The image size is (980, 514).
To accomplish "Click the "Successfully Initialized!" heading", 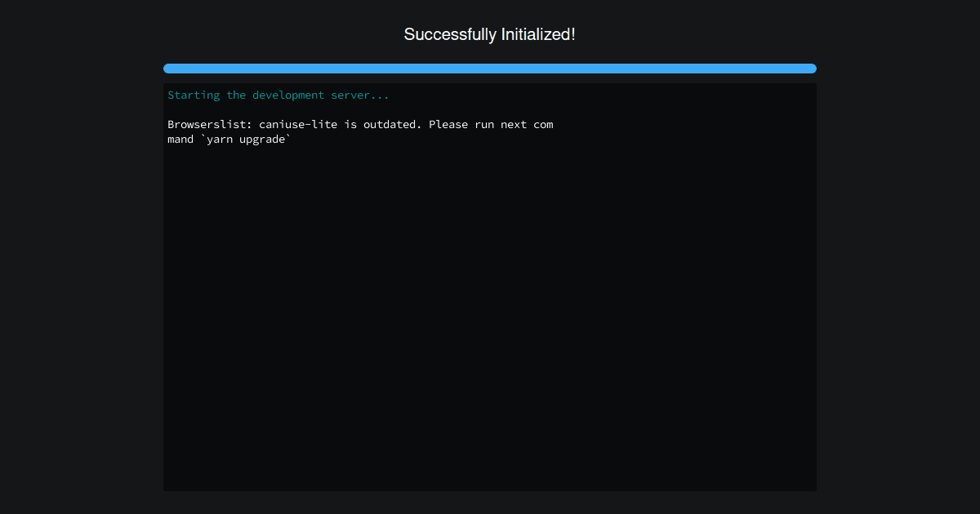I will tap(490, 34).
